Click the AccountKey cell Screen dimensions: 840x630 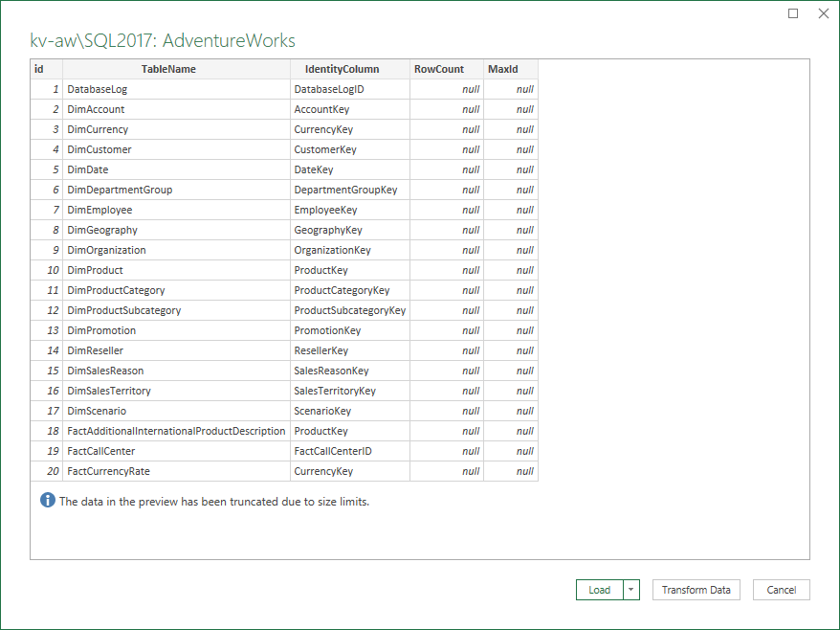pyautogui.click(x=350, y=109)
